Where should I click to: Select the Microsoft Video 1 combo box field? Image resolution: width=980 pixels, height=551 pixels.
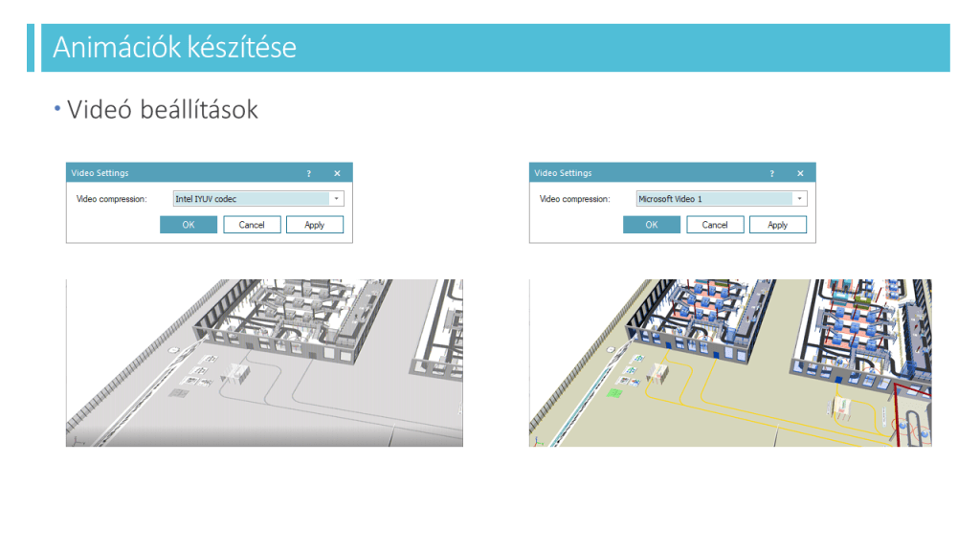coord(714,199)
